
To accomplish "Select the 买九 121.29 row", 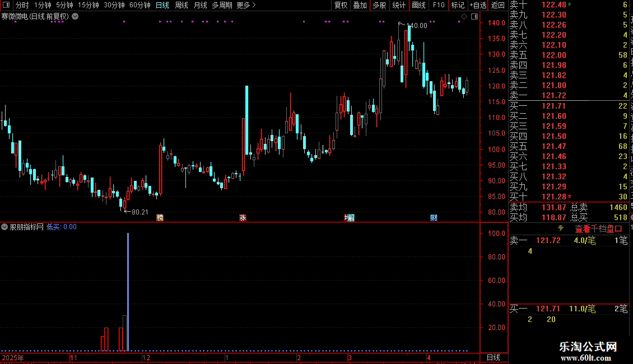I will (569, 187).
